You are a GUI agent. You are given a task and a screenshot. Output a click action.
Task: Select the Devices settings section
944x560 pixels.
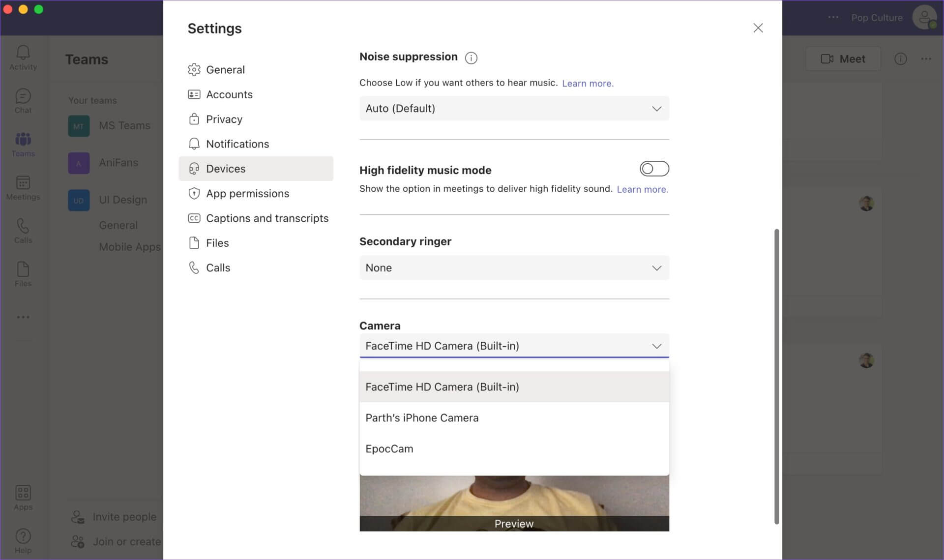pyautogui.click(x=256, y=169)
